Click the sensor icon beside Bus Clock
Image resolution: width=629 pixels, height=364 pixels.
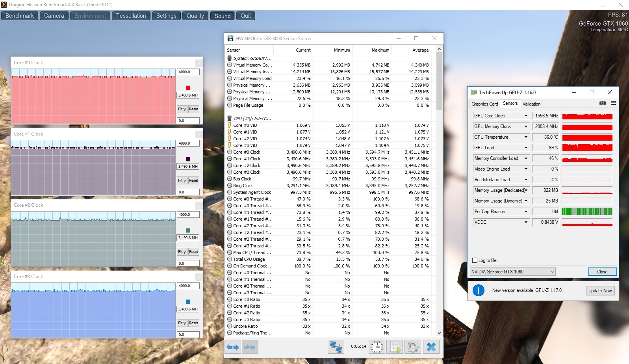coord(230,179)
